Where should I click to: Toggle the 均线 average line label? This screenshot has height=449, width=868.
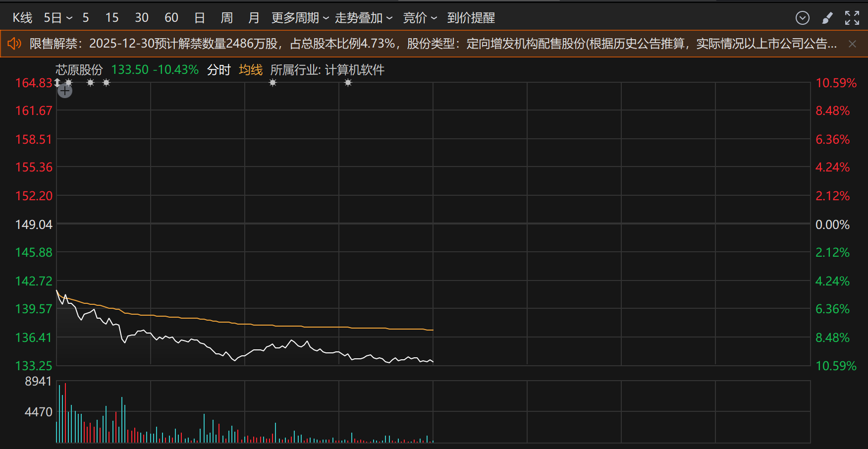(x=251, y=70)
